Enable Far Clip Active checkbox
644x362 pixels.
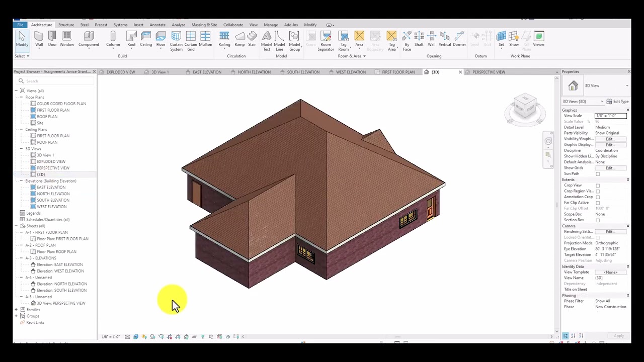[x=598, y=203]
